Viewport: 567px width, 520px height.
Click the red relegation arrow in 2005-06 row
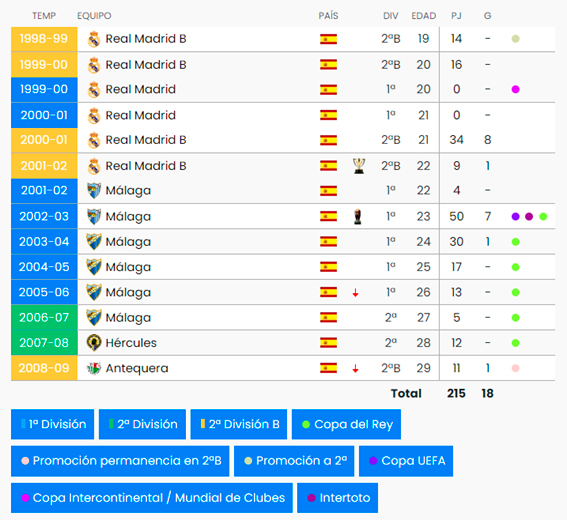(x=355, y=293)
